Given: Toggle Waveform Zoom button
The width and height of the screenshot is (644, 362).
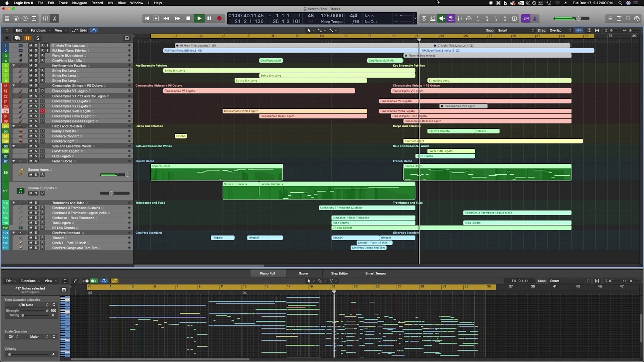Looking at the screenshot, I should [579, 30].
